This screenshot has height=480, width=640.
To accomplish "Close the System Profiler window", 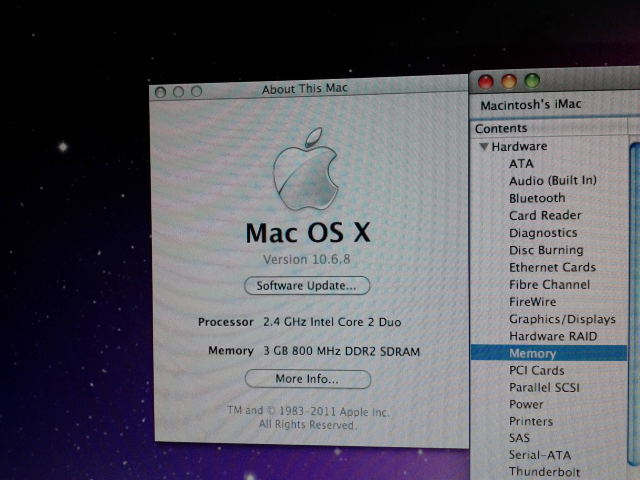I will (x=486, y=82).
